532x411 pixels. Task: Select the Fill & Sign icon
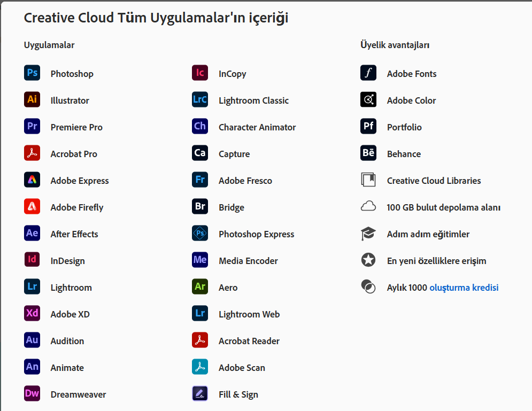[x=200, y=393]
